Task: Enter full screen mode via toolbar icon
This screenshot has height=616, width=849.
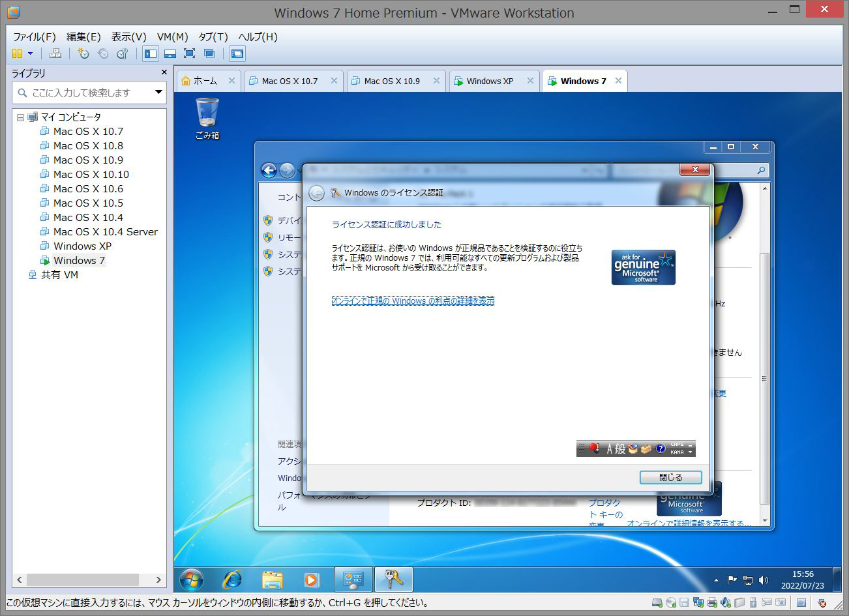Action: (190, 53)
